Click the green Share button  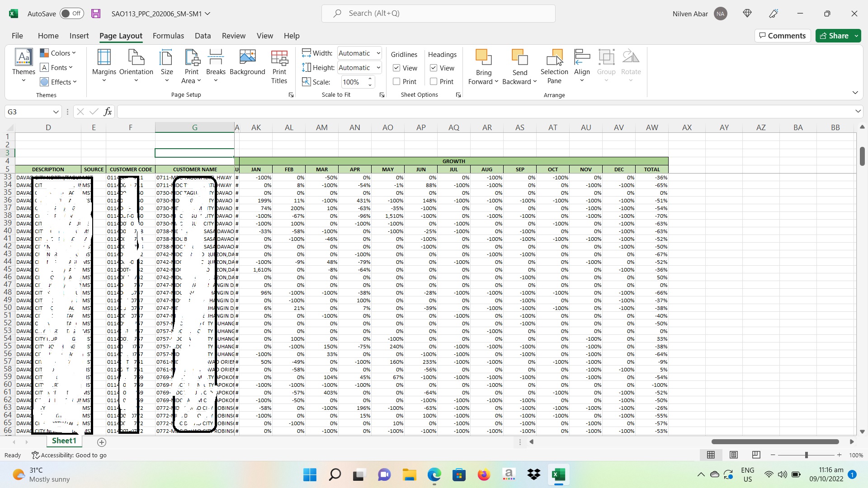pos(834,36)
